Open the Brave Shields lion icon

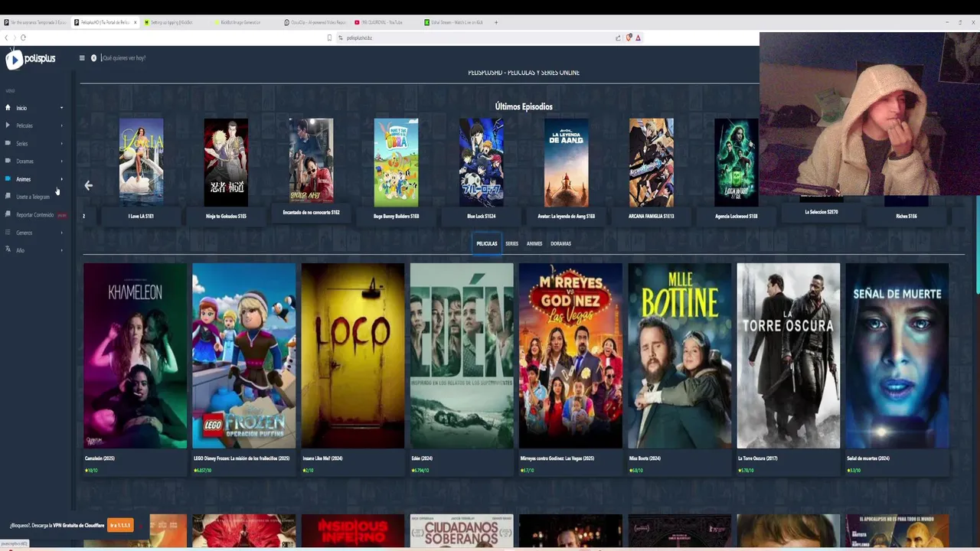coord(629,37)
